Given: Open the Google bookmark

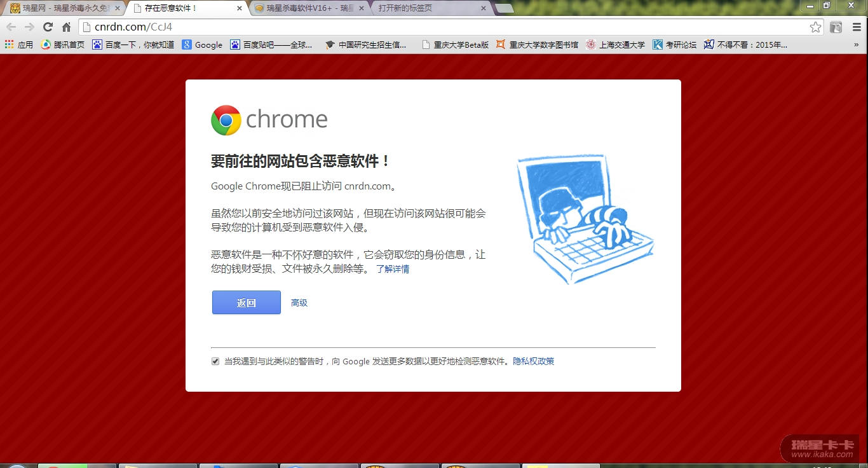Looking at the screenshot, I should (x=202, y=45).
